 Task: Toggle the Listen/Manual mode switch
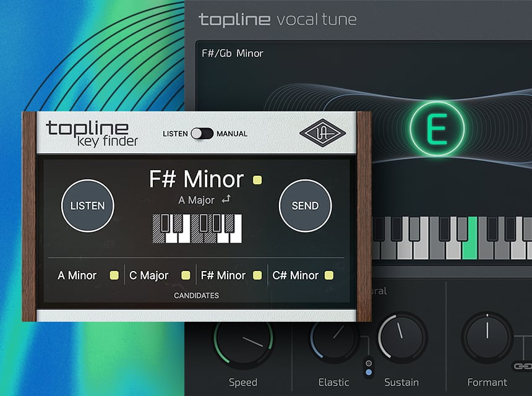(202, 134)
